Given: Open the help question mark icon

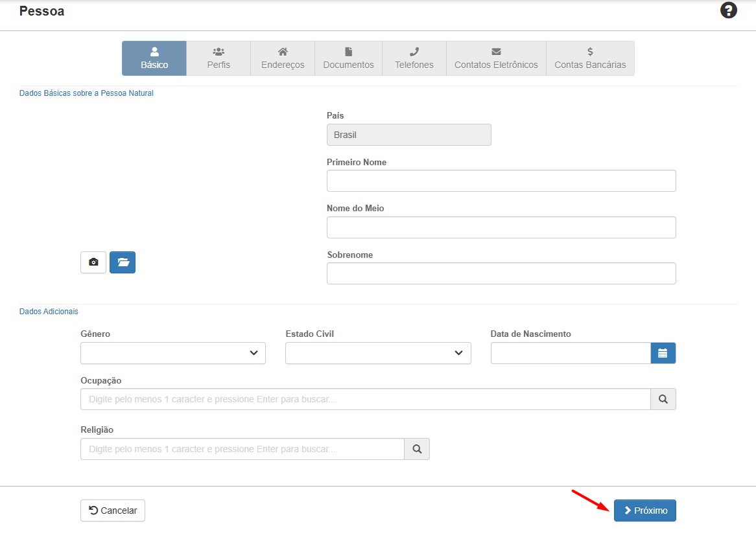Looking at the screenshot, I should pos(729,11).
